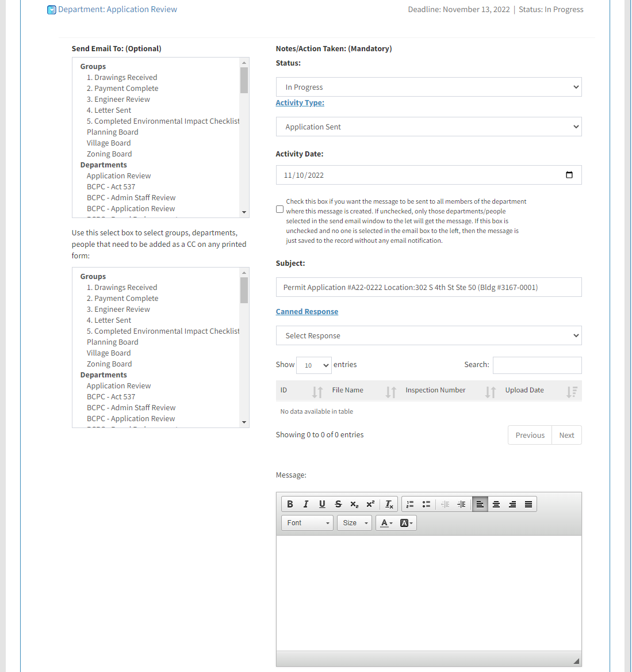Open the Font dropdown in editor

[307, 523]
